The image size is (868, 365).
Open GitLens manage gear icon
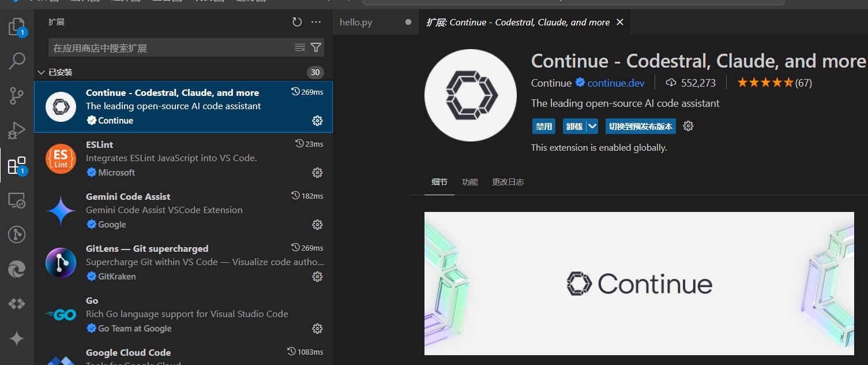[x=317, y=276]
